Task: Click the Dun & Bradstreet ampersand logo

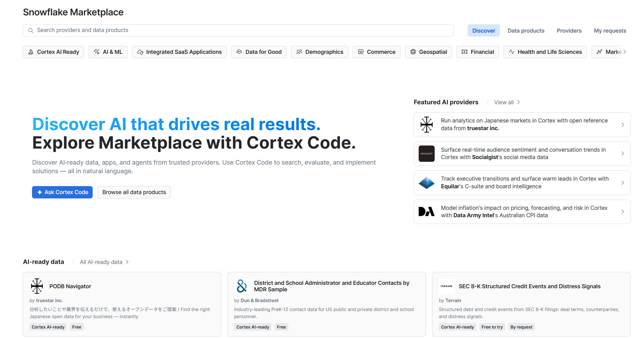Action: coord(242,286)
